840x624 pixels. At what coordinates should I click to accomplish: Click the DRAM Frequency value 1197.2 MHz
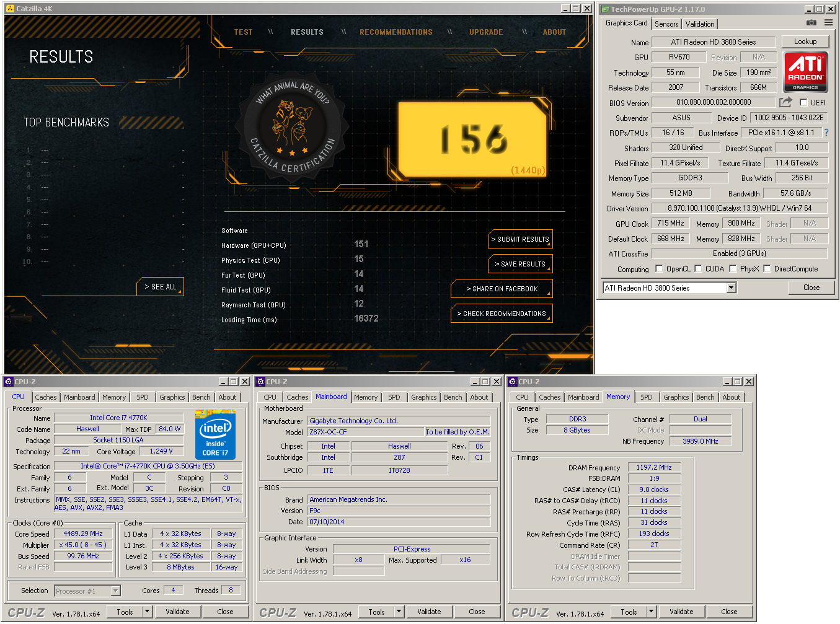[654, 467]
